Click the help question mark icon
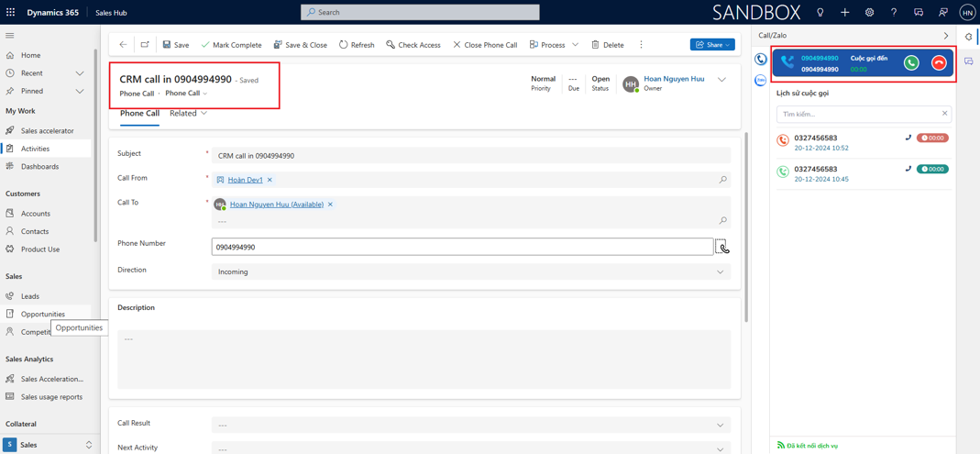This screenshot has height=454, width=980. pyautogui.click(x=894, y=13)
